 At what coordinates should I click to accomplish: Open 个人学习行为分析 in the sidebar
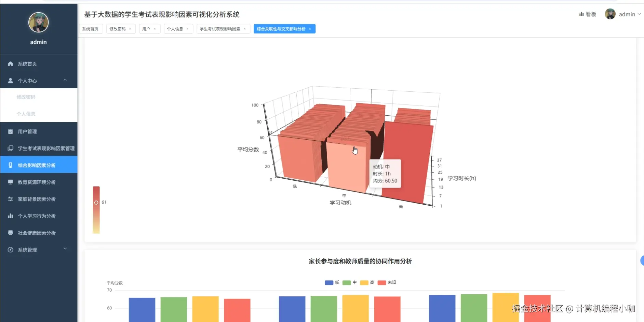pos(39,216)
